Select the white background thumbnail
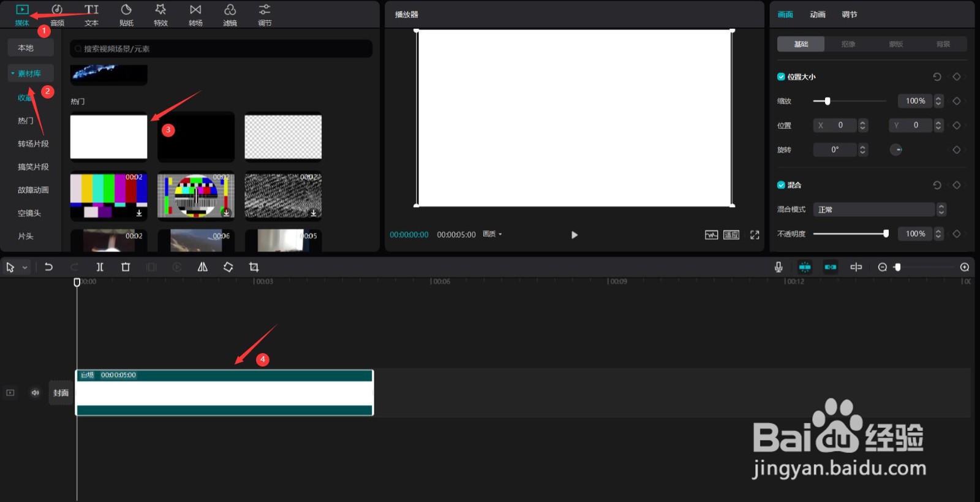The image size is (980, 502). coord(108,137)
